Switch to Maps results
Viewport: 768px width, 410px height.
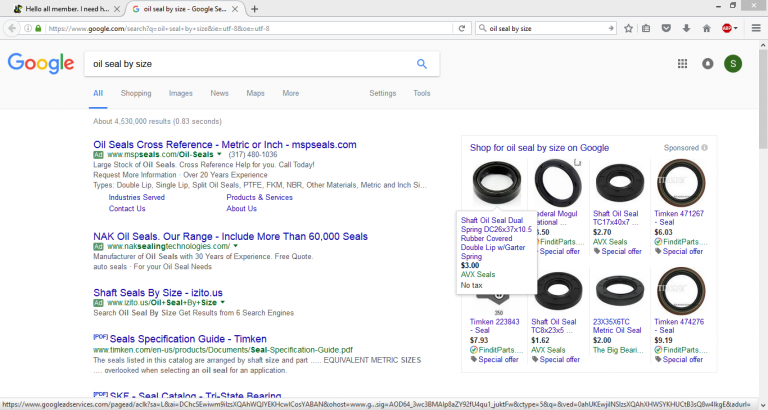255,93
